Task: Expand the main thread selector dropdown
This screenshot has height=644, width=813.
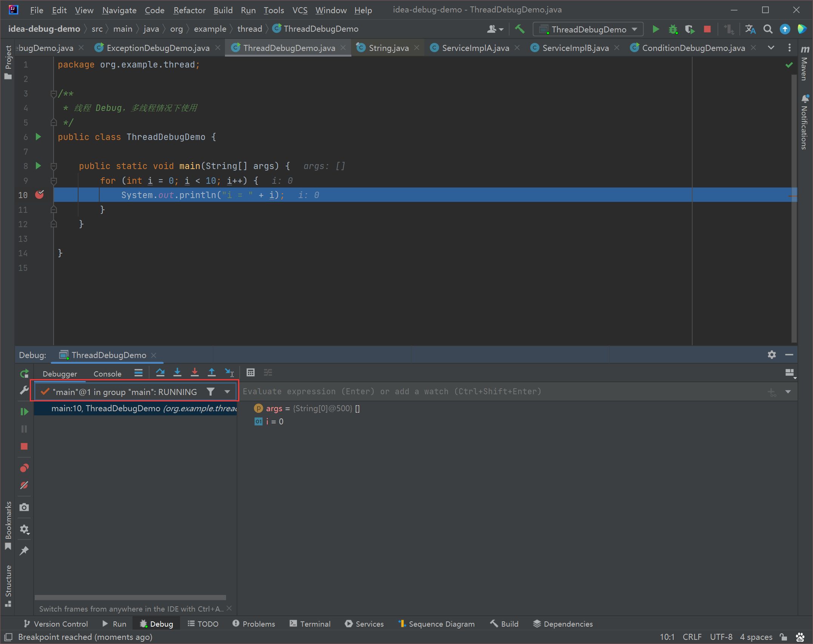Action: click(x=227, y=392)
